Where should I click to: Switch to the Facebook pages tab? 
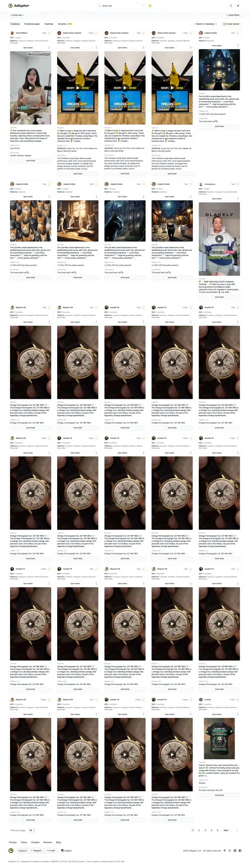point(32,24)
